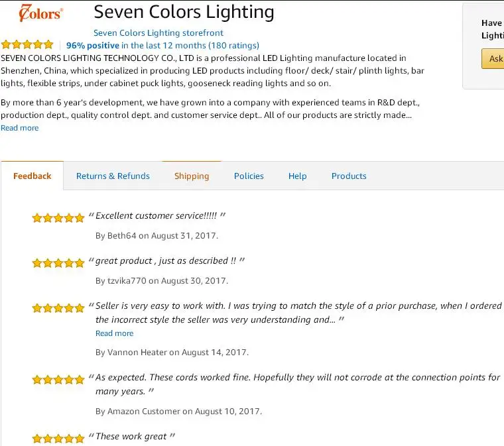The height and width of the screenshot is (446, 504).
Task: Click the stars beside 'These work great'
Action: pos(58,438)
